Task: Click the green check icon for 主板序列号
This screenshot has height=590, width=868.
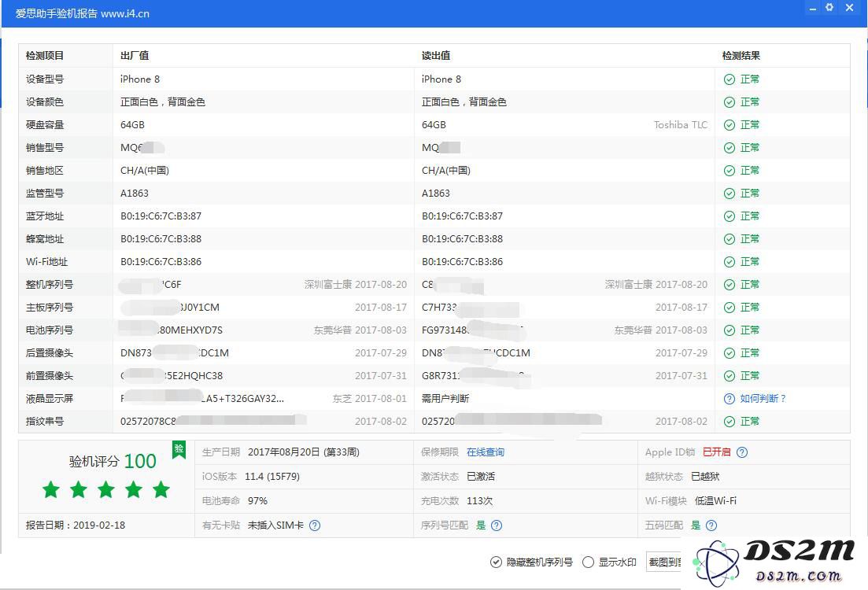Action: coord(729,307)
